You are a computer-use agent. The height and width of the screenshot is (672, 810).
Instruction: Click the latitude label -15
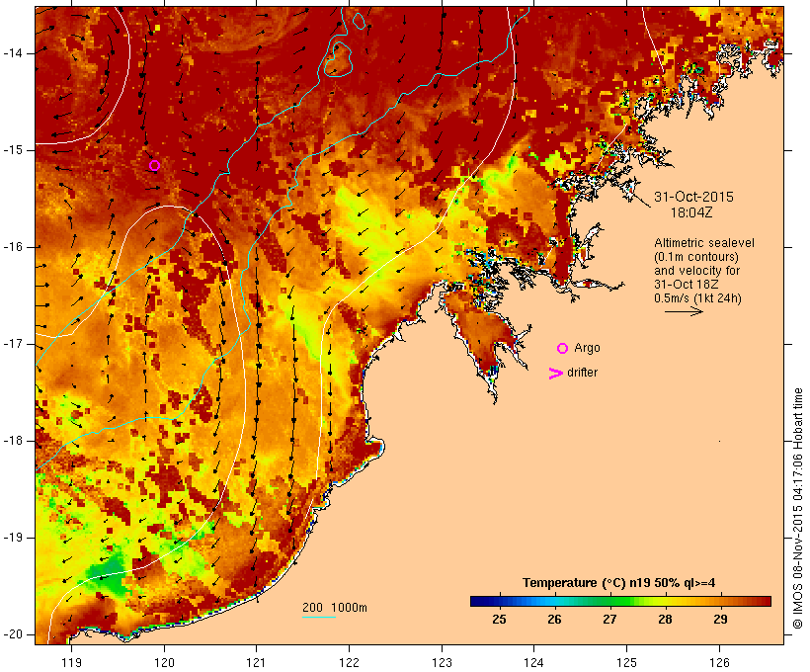[x=12, y=150]
